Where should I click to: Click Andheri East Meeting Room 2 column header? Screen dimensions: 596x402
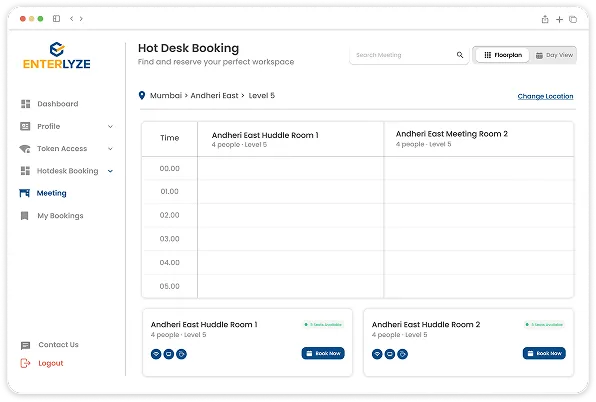[x=479, y=139]
